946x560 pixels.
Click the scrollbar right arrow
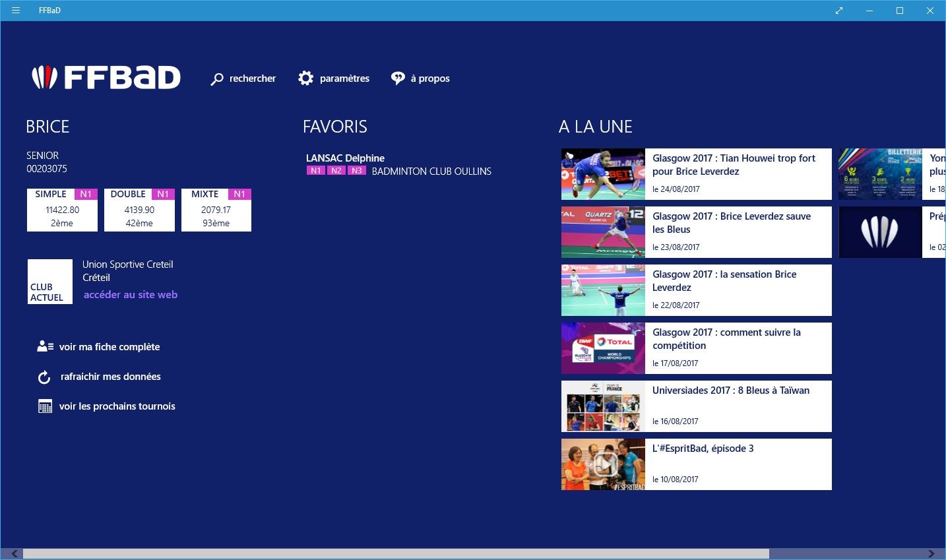931,554
